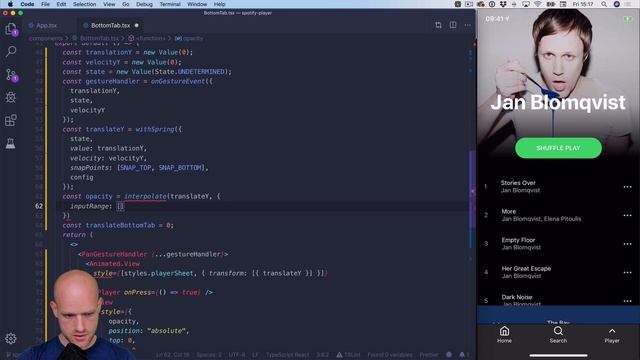Tap the Jan Blomqvist artist title
This screenshot has width=640, height=360.
(558, 102)
